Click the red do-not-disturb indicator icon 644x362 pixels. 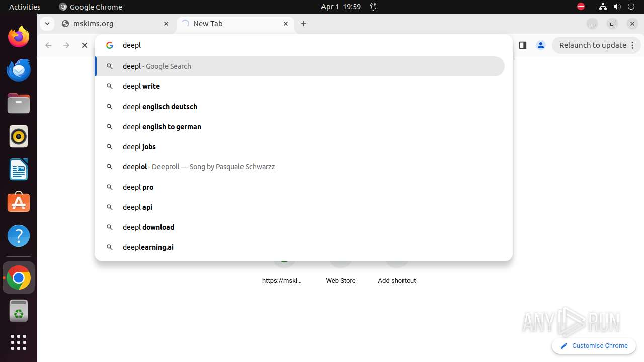click(581, 7)
